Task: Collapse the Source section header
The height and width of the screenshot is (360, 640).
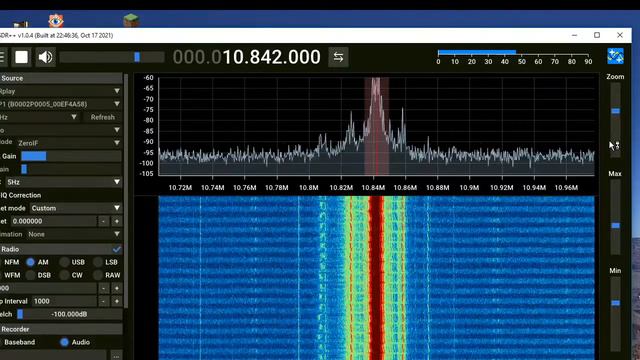Action: [x=61, y=78]
